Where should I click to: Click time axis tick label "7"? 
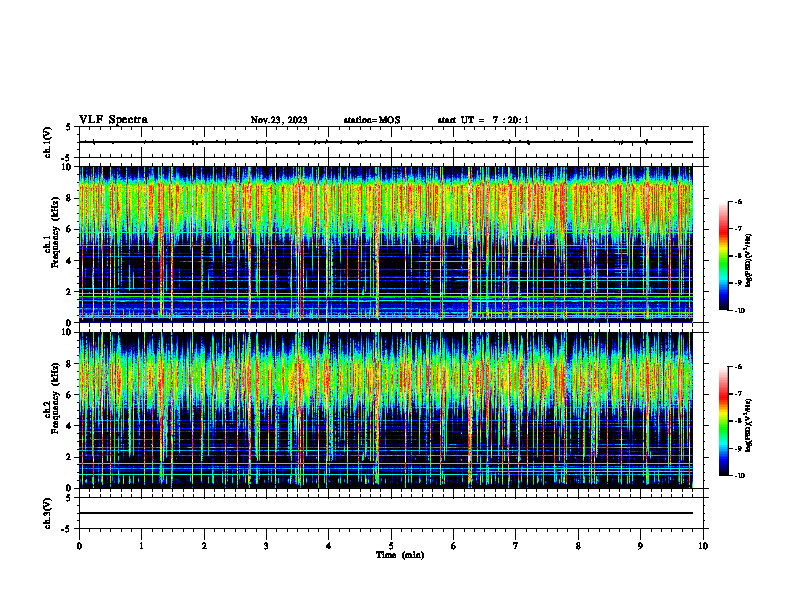(x=516, y=546)
